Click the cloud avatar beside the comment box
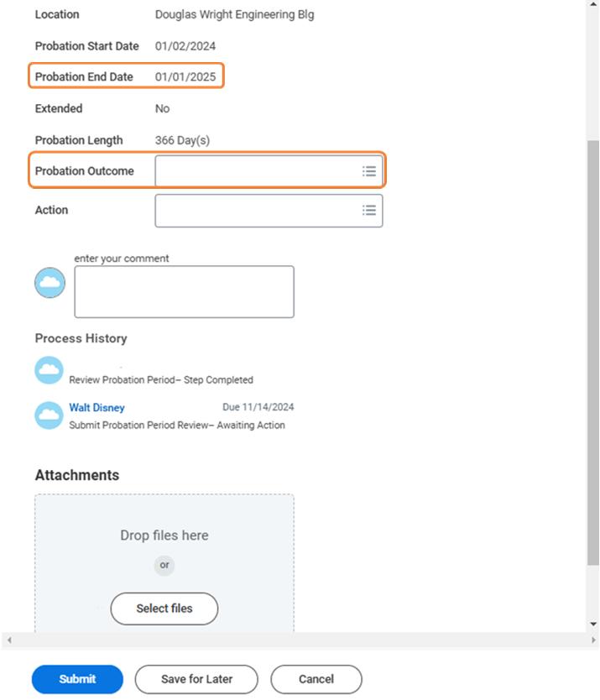Screen dimensions: 600x700 (50, 284)
